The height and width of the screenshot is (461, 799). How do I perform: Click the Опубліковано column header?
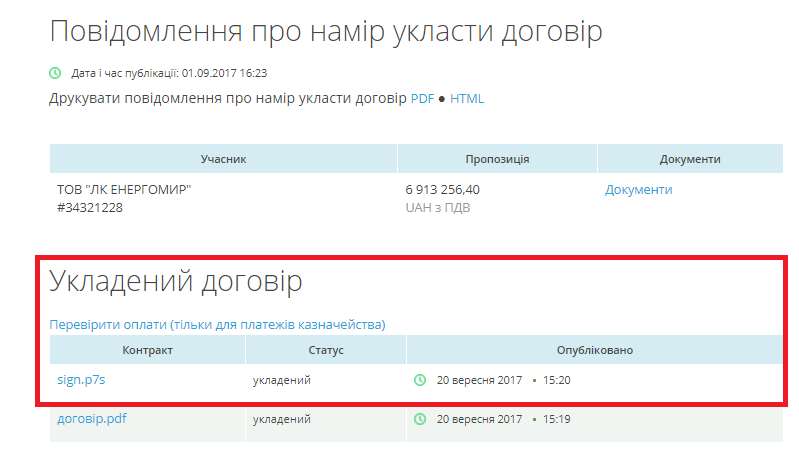594,350
